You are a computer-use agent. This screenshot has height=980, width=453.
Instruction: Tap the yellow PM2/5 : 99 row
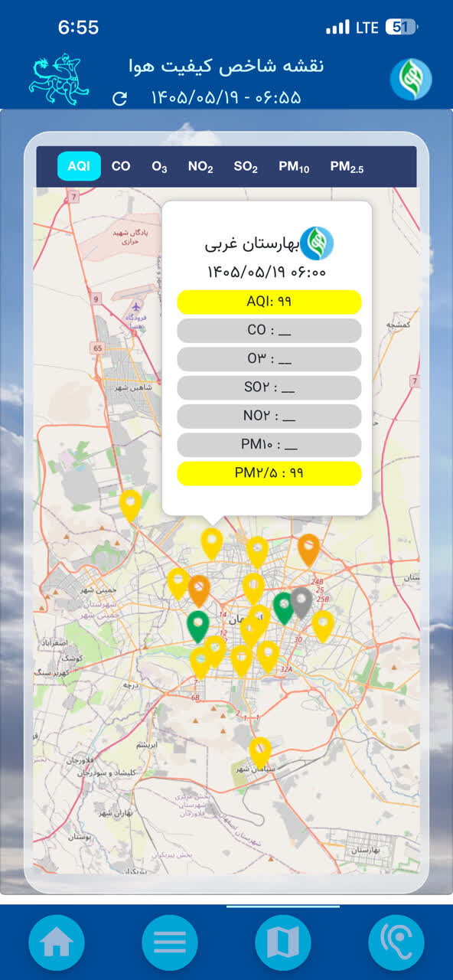click(x=269, y=473)
